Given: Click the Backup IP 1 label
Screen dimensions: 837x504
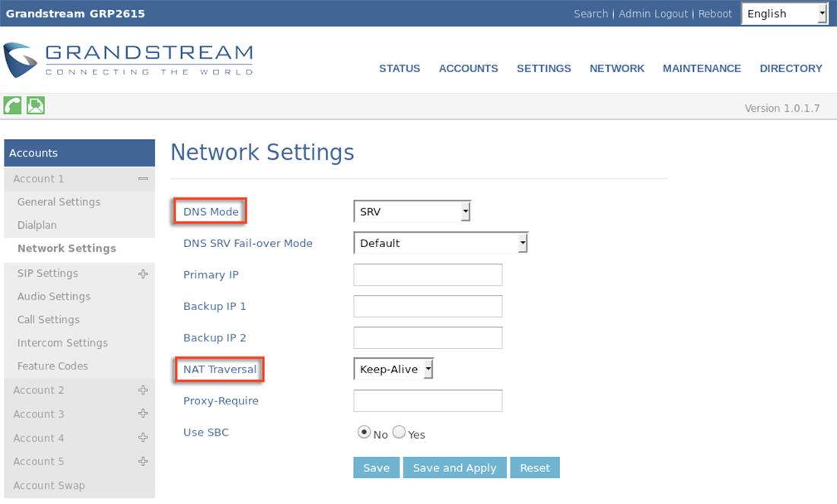Looking at the screenshot, I should (215, 306).
